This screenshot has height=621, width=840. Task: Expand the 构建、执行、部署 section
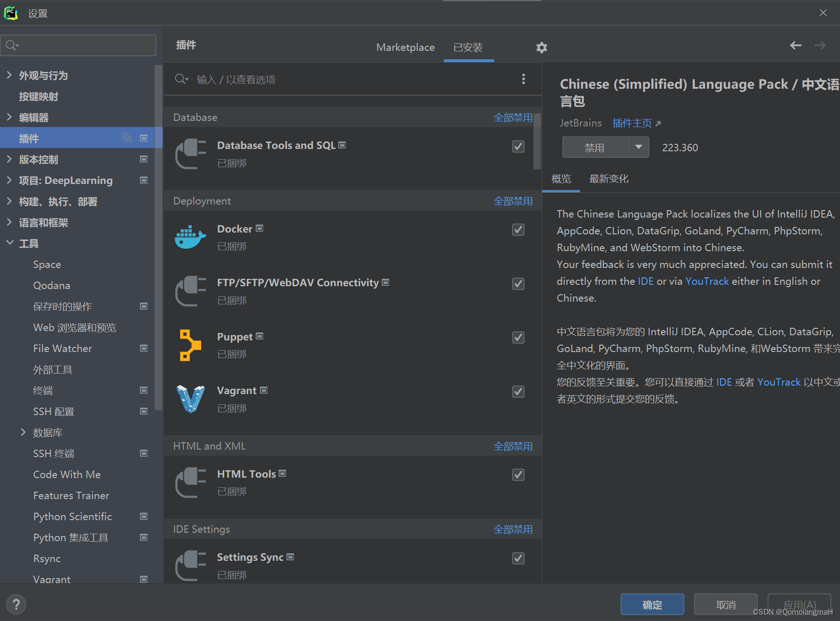(x=9, y=201)
